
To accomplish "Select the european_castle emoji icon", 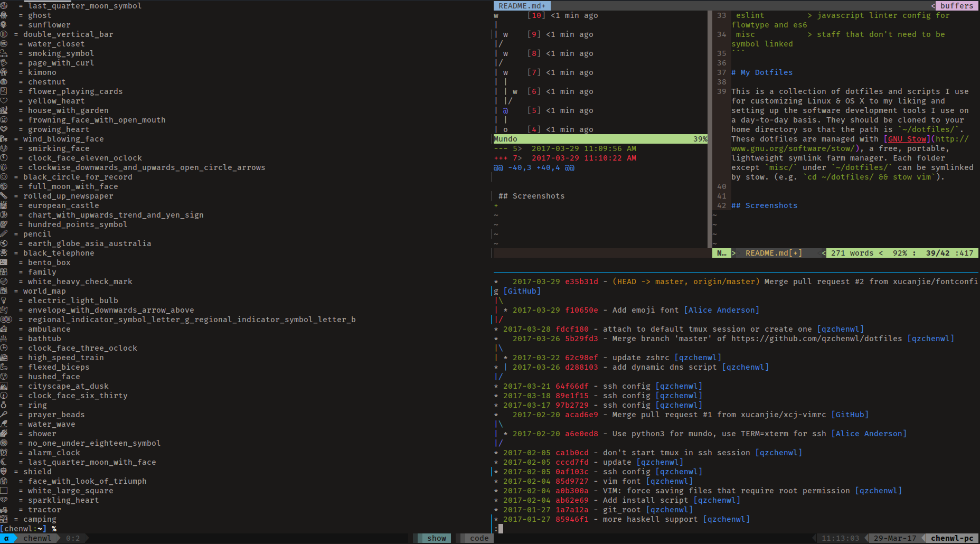I will [x=4, y=205].
